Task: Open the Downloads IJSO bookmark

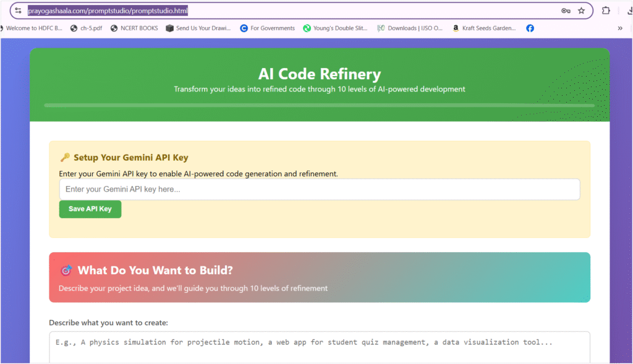Action: [x=410, y=28]
